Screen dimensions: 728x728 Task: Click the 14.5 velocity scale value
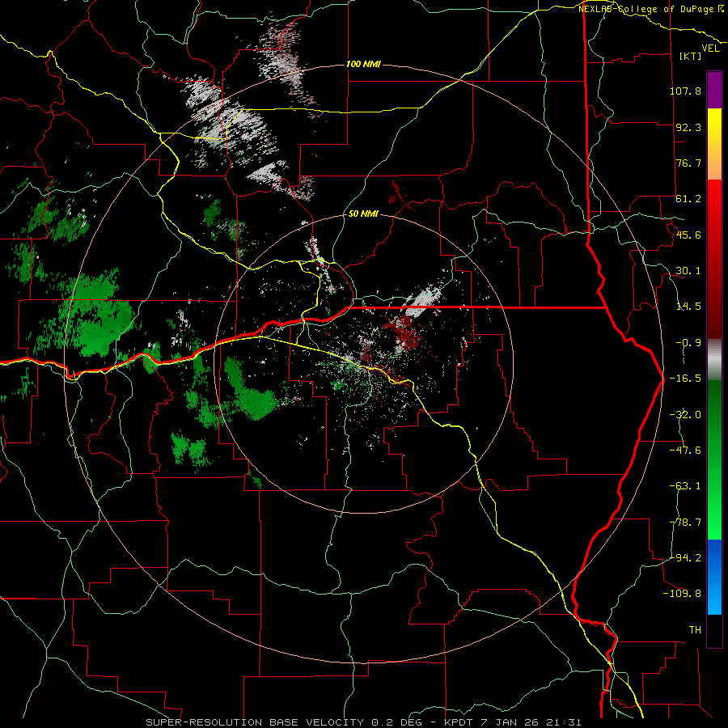click(688, 307)
